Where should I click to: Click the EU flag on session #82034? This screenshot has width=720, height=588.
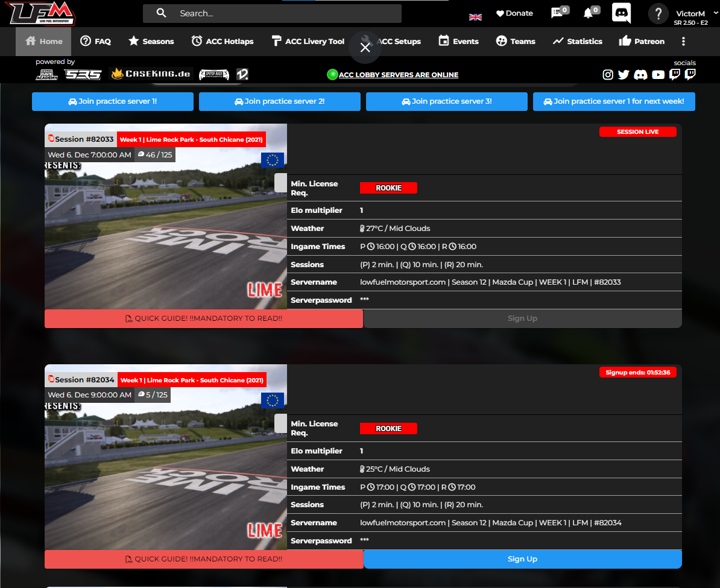coord(273,400)
